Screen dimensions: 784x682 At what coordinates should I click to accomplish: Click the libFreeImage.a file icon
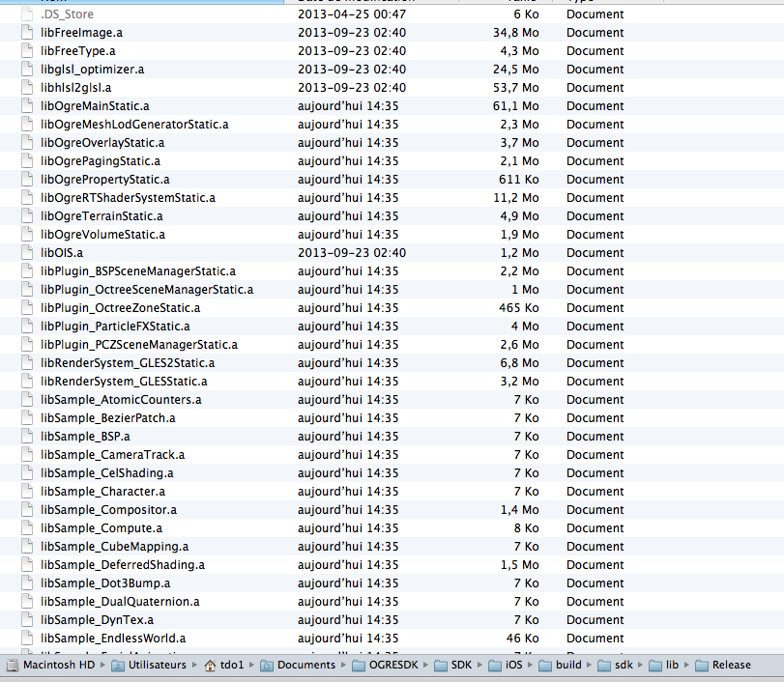pos(27,33)
